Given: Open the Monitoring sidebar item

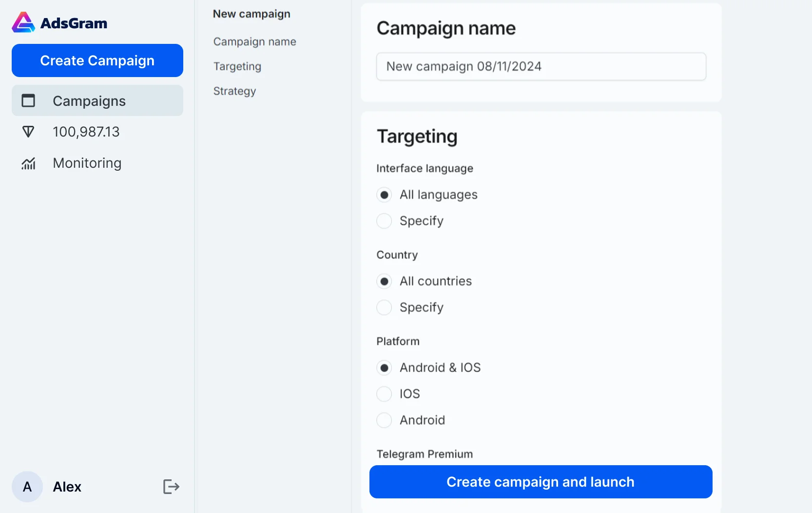Looking at the screenshot, I should tap(97, 163).
